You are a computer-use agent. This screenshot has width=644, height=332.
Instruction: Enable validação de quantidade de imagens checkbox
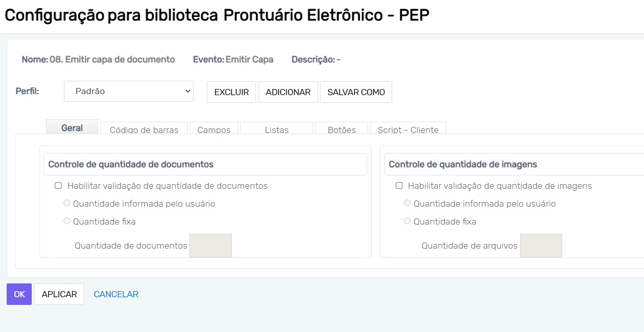tap(399, 186)
